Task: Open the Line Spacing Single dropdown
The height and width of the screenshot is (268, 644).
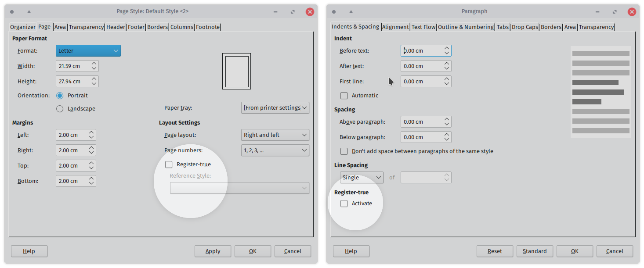Action: (362, 178)
